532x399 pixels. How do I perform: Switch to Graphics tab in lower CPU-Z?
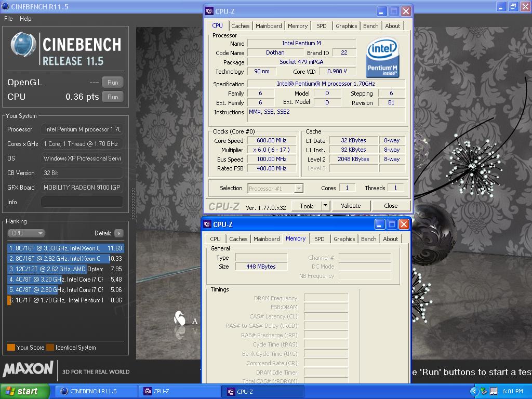(344, 239)
